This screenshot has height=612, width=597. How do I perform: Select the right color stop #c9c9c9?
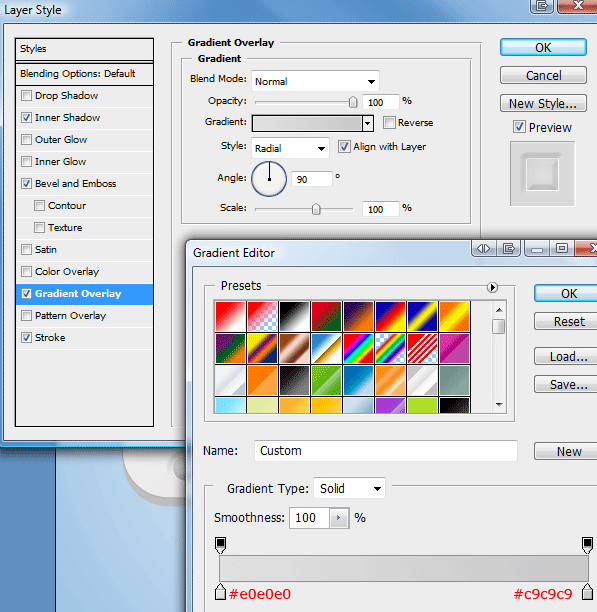(587, 592)
